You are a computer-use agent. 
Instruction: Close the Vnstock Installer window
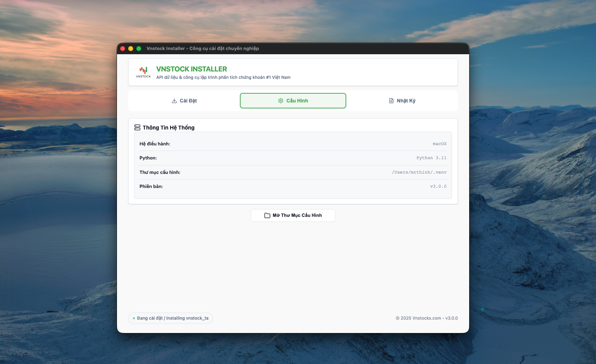(x=123, y=49)
